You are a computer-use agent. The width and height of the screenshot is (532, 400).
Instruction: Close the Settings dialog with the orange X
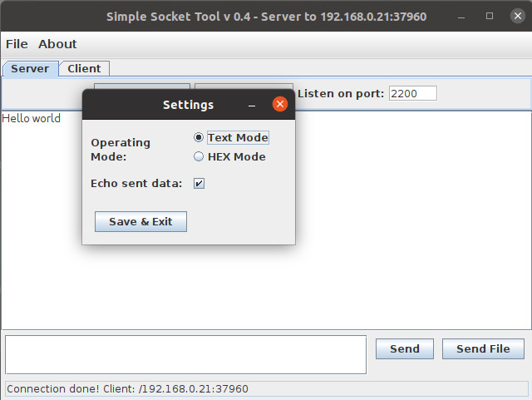(280, 104)
